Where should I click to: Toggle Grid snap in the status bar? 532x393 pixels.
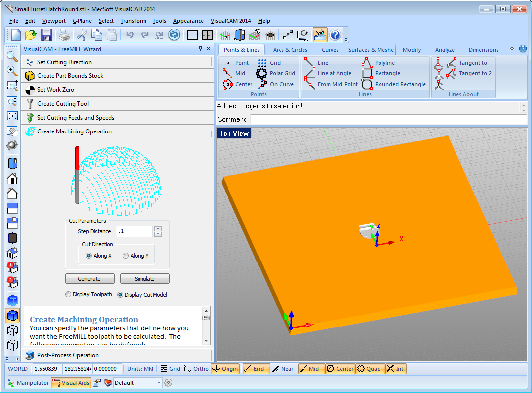(170, 369)
